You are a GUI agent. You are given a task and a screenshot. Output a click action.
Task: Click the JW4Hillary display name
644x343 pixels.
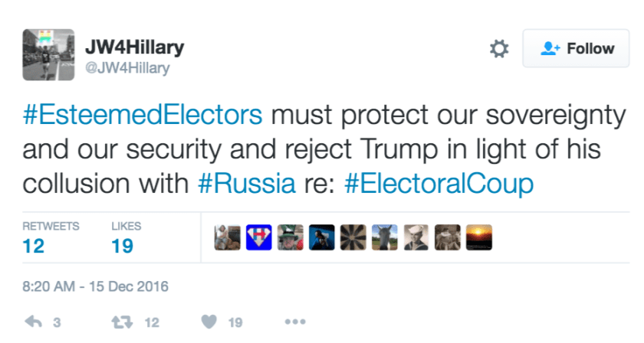[134, 47]
